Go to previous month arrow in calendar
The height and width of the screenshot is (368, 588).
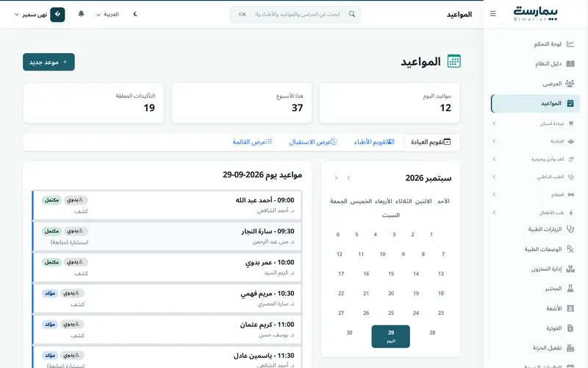(348, 177)
